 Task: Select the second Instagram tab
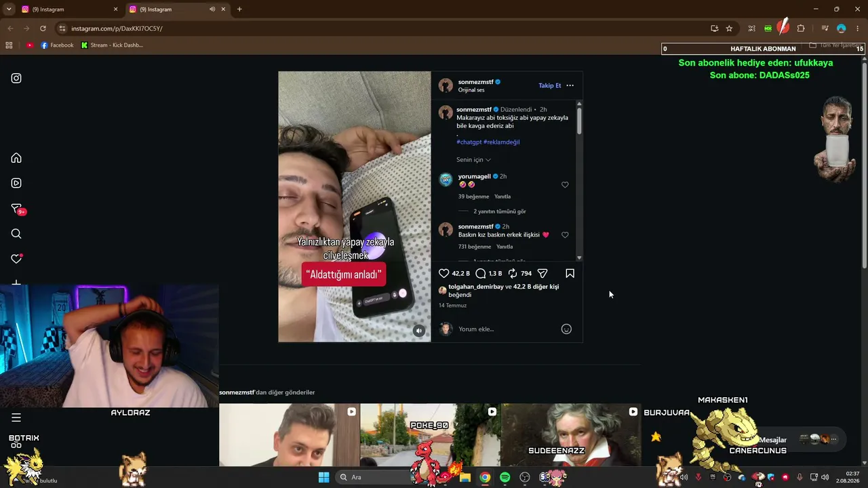pos(176,9)
